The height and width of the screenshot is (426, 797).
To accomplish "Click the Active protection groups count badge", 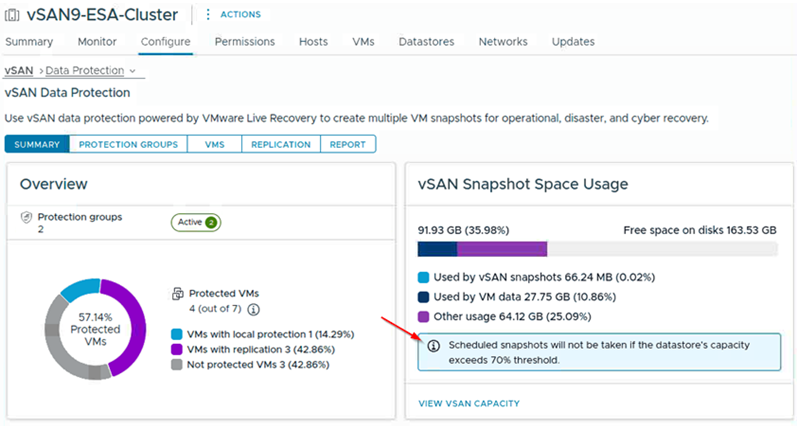I will [x=211, y=222].
